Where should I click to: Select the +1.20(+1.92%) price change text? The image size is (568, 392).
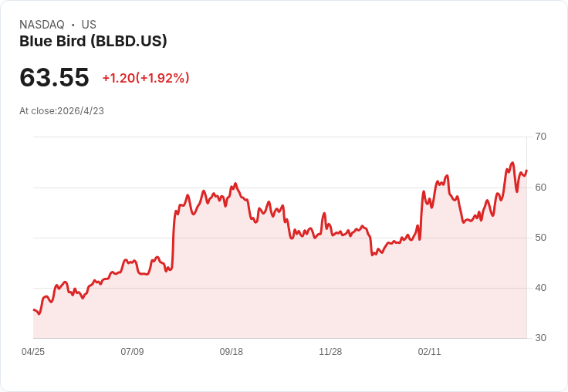[x=146, y=78]
